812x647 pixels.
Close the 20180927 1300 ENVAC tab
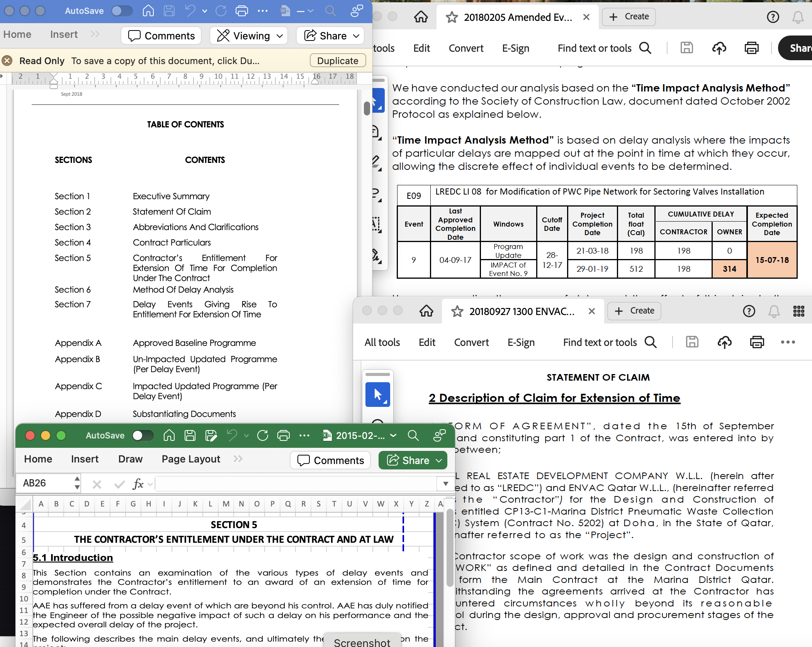pyautogui.click(x=592, y=311)
